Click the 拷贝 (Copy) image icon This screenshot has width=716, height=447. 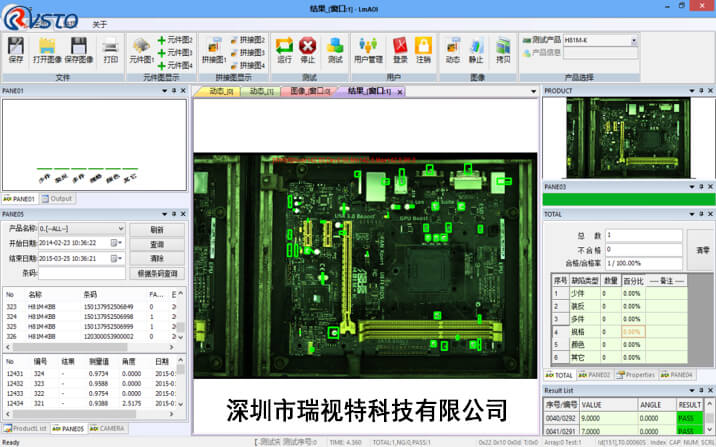click(503, 49)
